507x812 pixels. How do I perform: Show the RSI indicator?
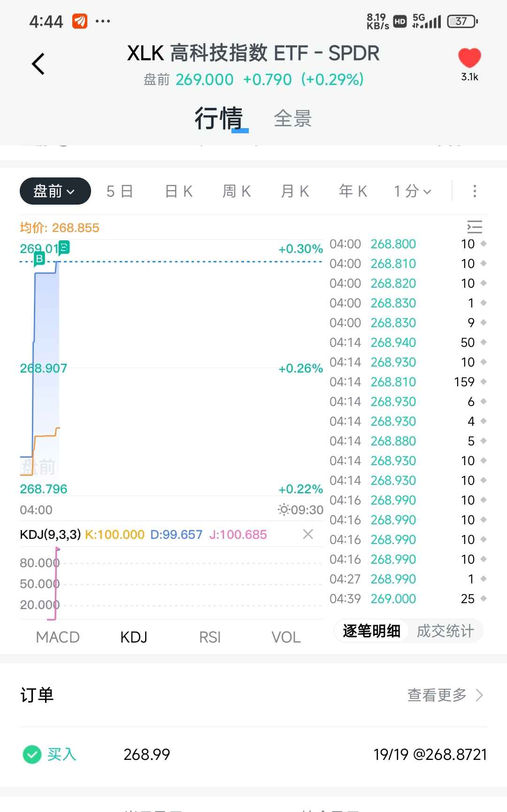[210, 637]
